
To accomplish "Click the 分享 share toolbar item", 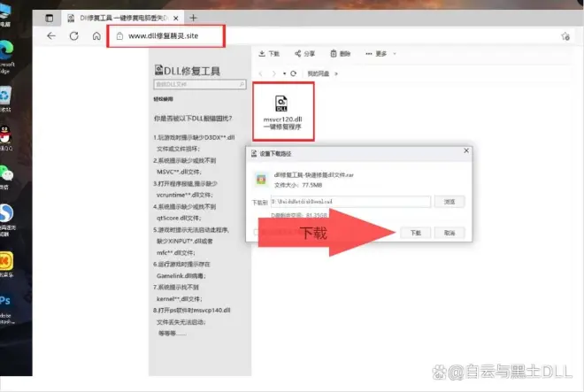I will (306, 53).
